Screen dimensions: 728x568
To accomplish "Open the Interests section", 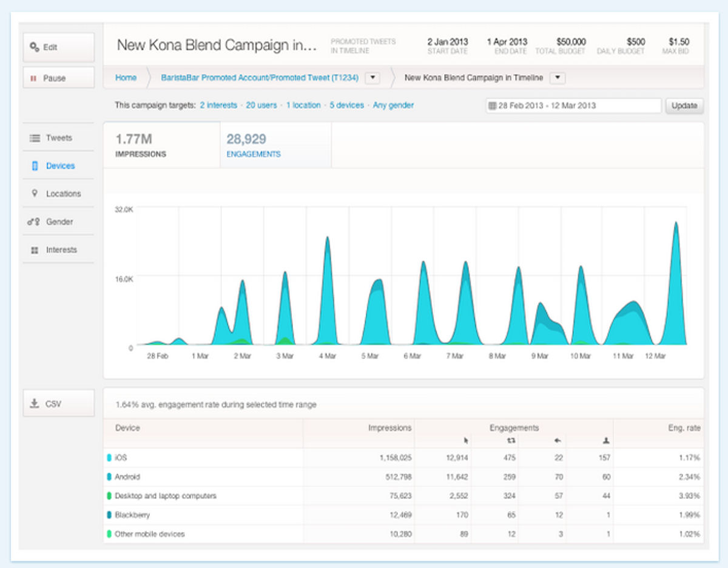I will coord(33,249).
